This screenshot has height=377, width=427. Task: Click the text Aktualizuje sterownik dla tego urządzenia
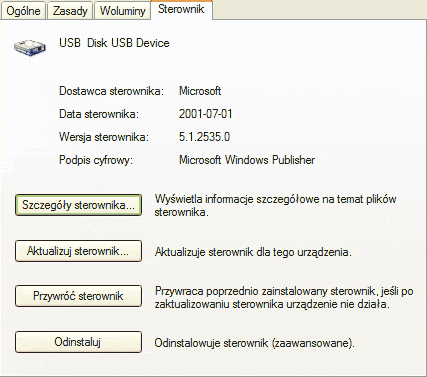pos(253,252)
